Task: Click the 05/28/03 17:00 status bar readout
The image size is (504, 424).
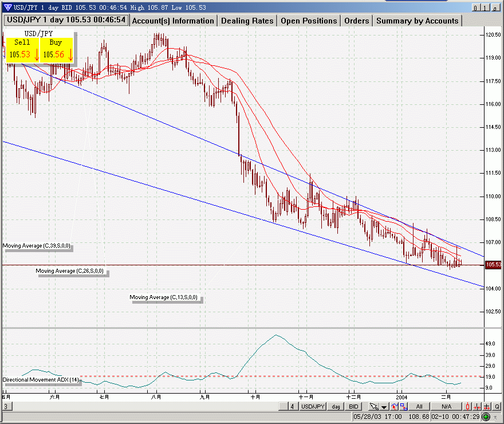Action: (377, 417)
